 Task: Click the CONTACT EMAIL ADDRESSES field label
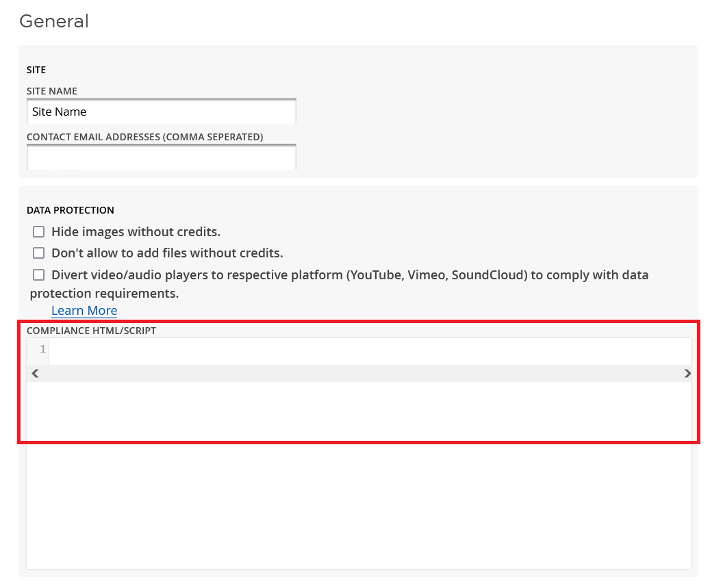click(x=144, y=137)
